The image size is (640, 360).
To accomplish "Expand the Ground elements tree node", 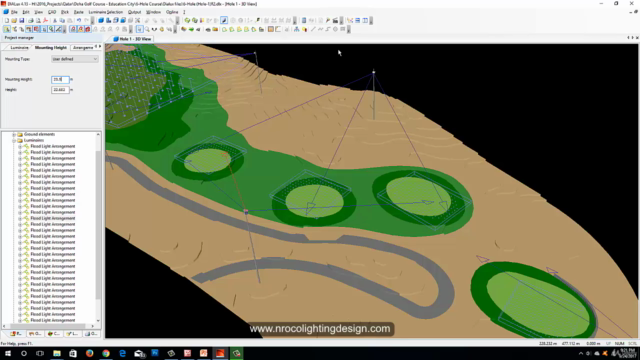I will coord(14,134).
